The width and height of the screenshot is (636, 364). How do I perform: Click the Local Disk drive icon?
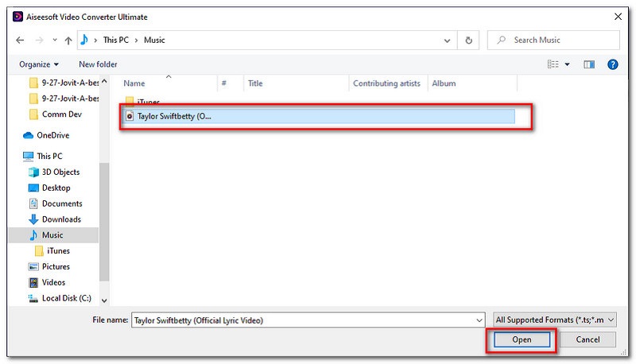tap(33, 299)
